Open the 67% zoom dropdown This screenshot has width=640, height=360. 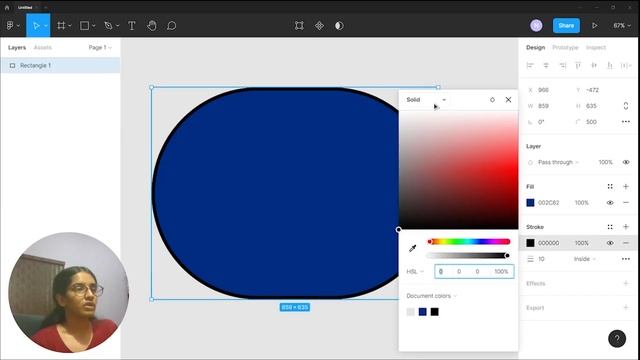click(622, 25)
